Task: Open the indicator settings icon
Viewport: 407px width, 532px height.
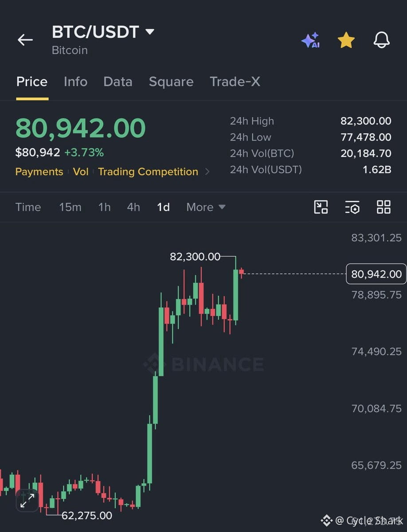Action: [352, 207]
